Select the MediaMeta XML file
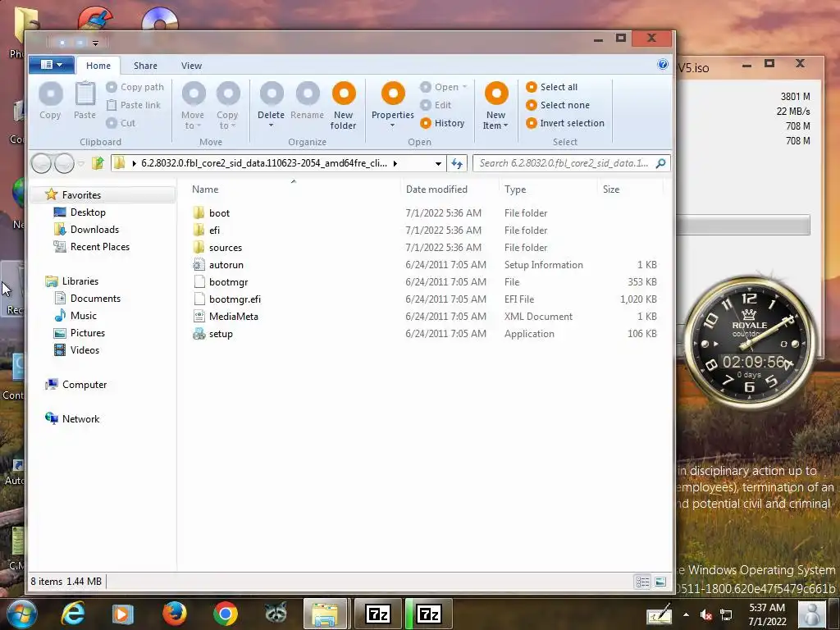The width and height of the screenshot is (840, 630). click(234, 316)
